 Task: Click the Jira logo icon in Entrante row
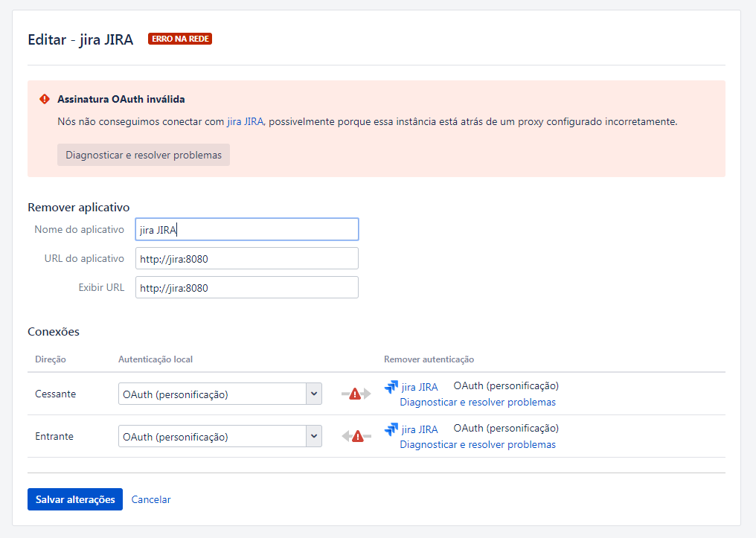(391, 429)
